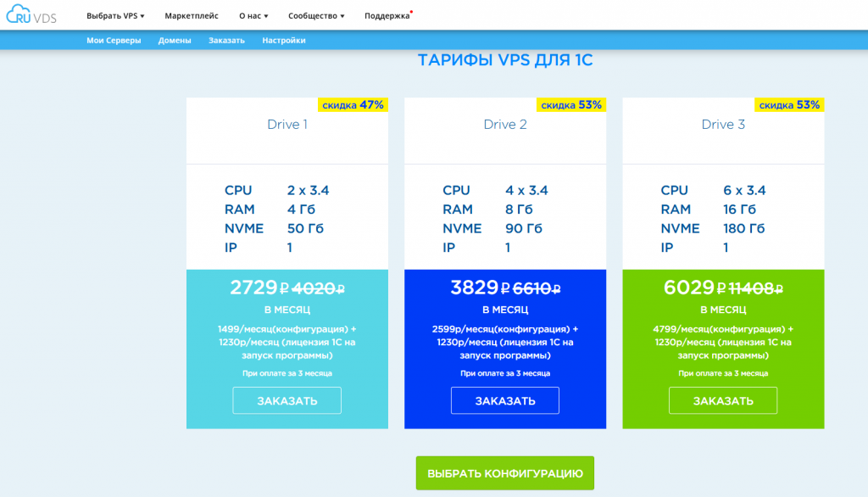Expand the Сообщество dropdown

coord(316,15)
